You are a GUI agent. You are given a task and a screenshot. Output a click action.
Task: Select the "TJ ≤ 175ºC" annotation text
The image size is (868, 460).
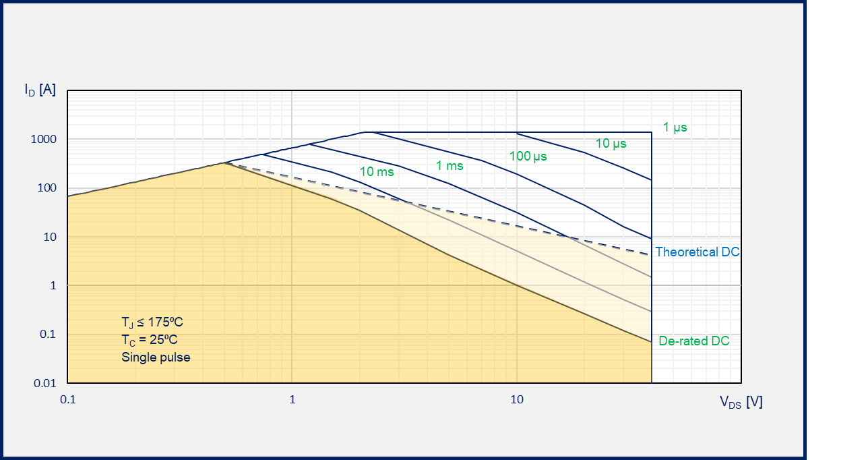(x=152, y=322)
